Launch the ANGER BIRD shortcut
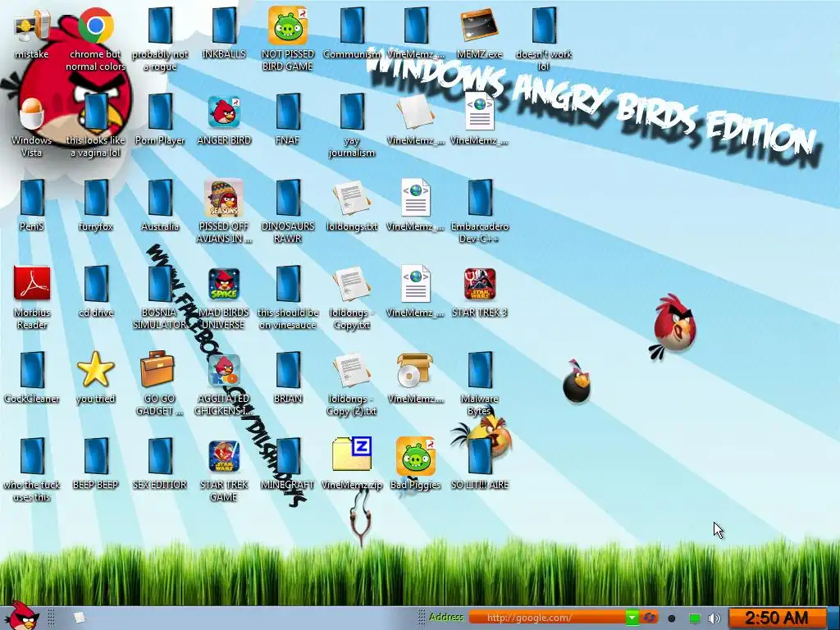 [x=224, y=112]
